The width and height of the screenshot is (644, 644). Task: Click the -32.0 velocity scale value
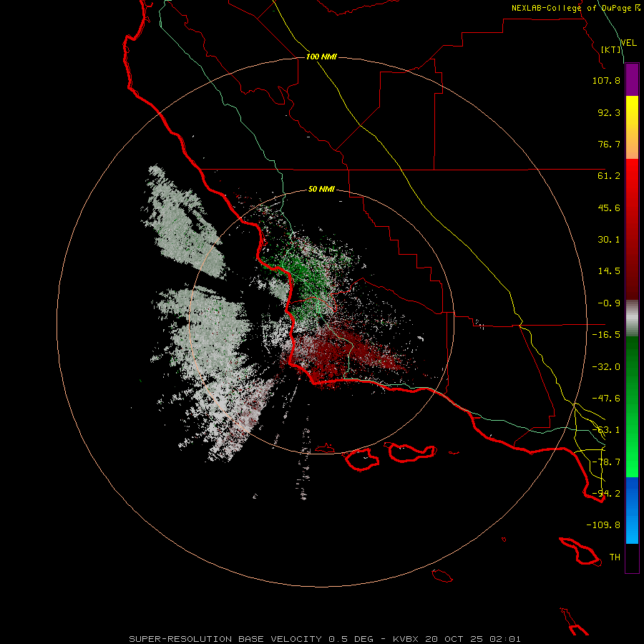[x=606, y=367]
